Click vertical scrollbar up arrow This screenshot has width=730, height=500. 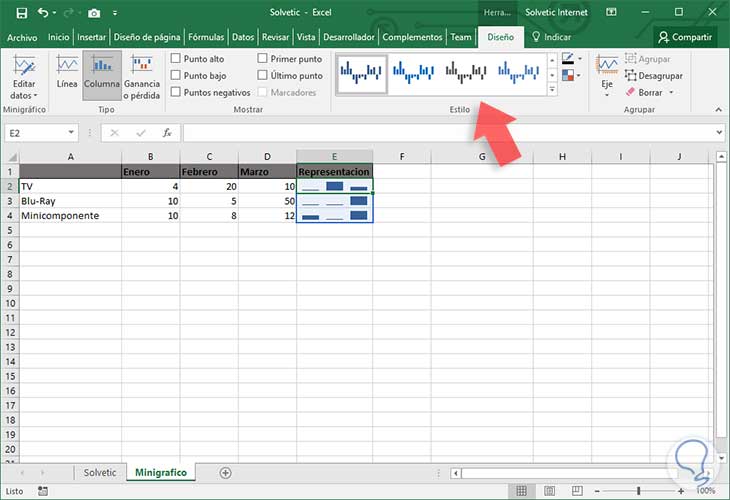[721, 157]
